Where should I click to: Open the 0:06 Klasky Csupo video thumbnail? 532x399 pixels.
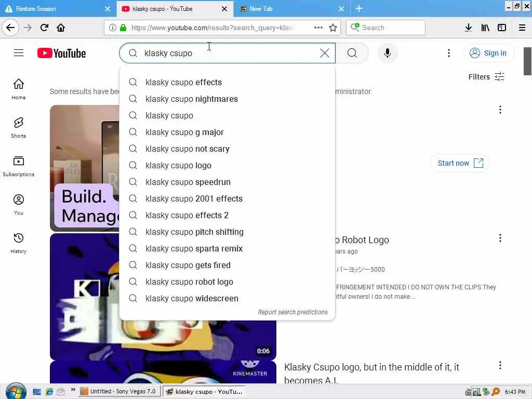click(163, 297)
